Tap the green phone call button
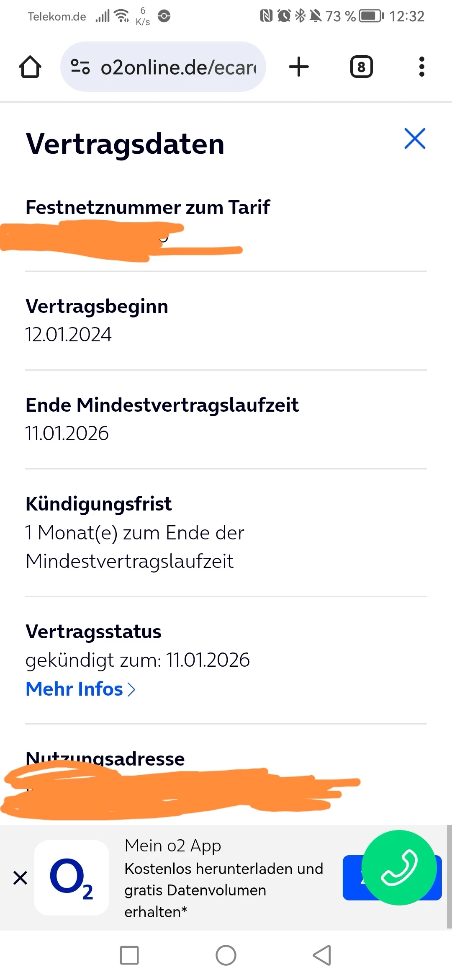Viewport: 452px width, 980px height. pos(399,867)
